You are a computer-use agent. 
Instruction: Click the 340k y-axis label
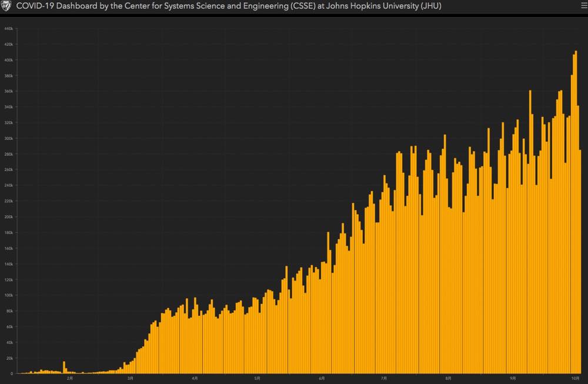click(9, 107)
